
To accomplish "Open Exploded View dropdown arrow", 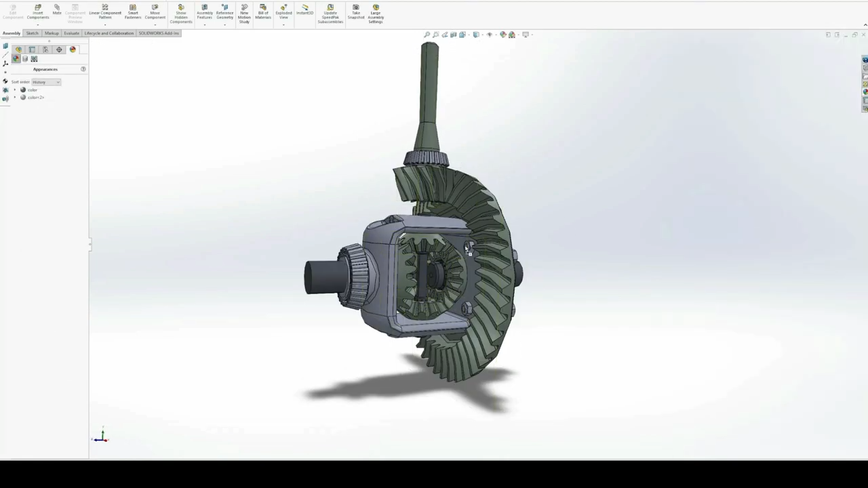I will [283, 24].
